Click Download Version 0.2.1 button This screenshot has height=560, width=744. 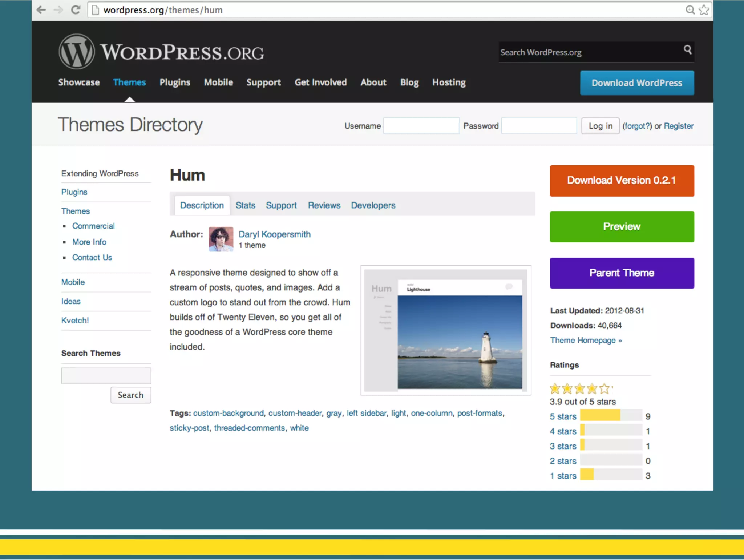tap(622, 181)
